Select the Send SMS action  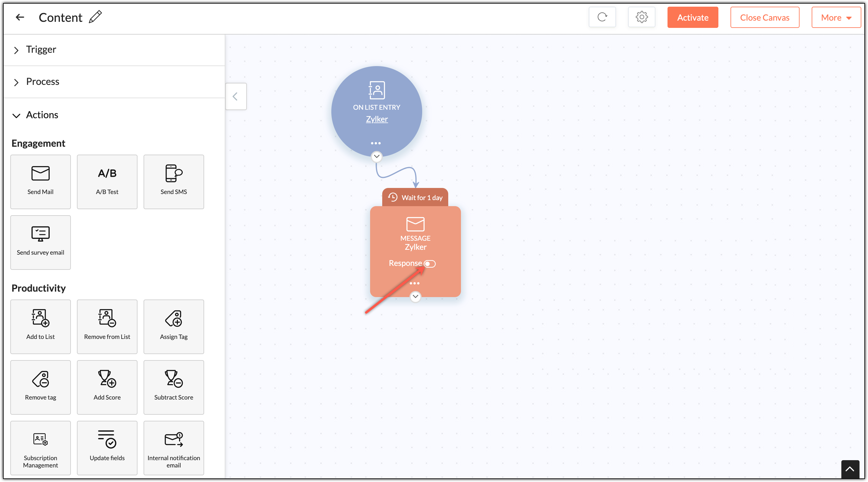[x=174, y=182]
